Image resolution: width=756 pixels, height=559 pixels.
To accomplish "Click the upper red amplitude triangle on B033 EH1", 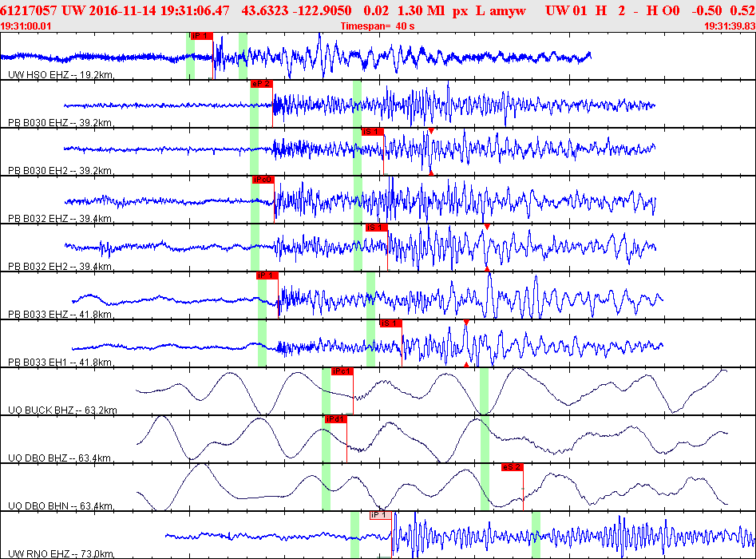I will coord(466,322).
